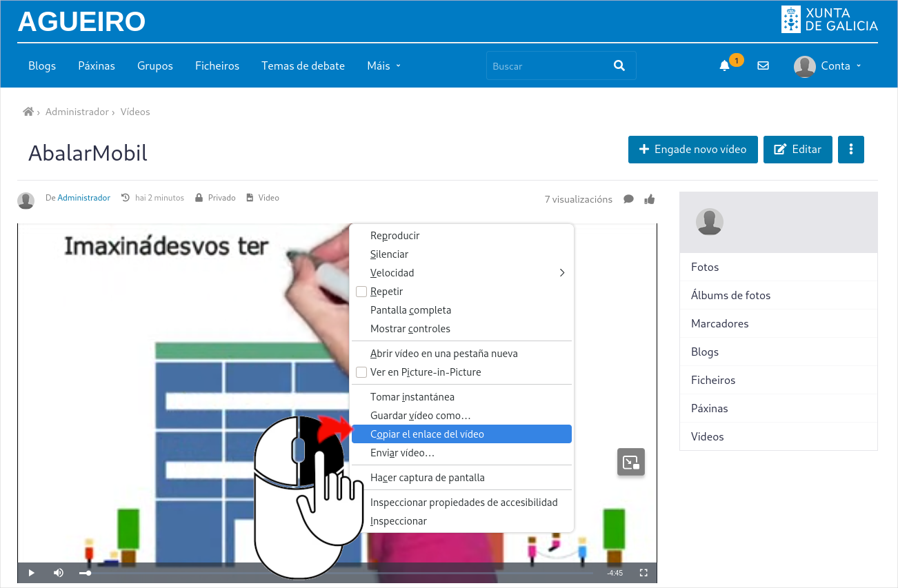Expand the Velocidad submenu

pyautogui.click(x=461, y=273)
